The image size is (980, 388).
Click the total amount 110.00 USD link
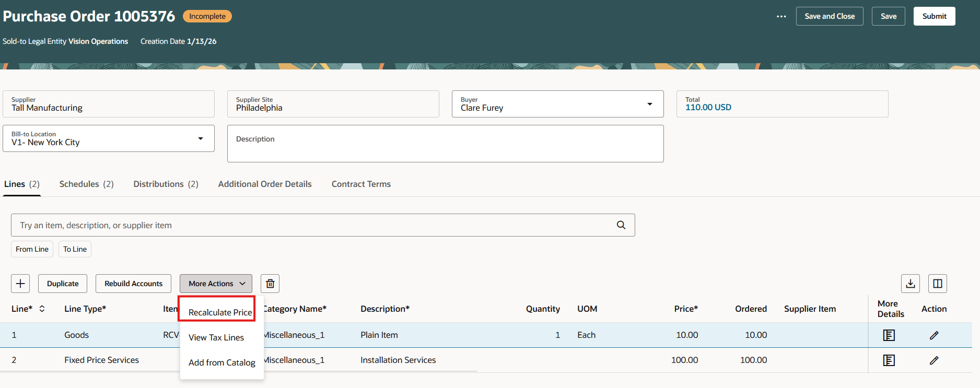708,107
